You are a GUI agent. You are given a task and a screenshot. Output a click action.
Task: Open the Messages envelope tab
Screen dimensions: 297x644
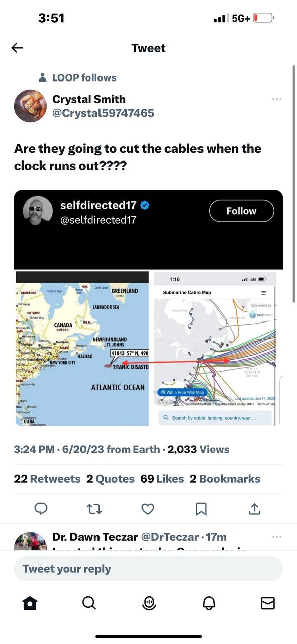pyautogui.click(x=268, y=603)
